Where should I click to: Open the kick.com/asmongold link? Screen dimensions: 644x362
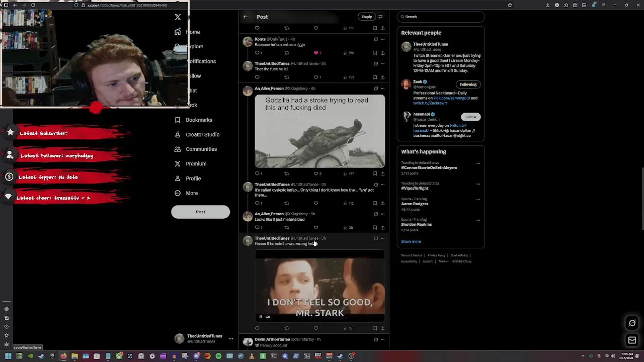click(451, 98)
